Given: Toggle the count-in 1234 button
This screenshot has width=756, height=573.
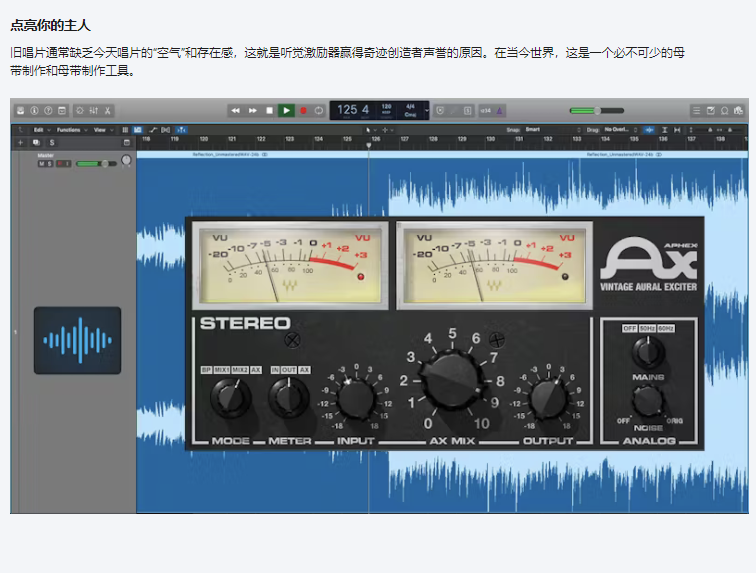Looking at the screenshot, I should 486,110.
